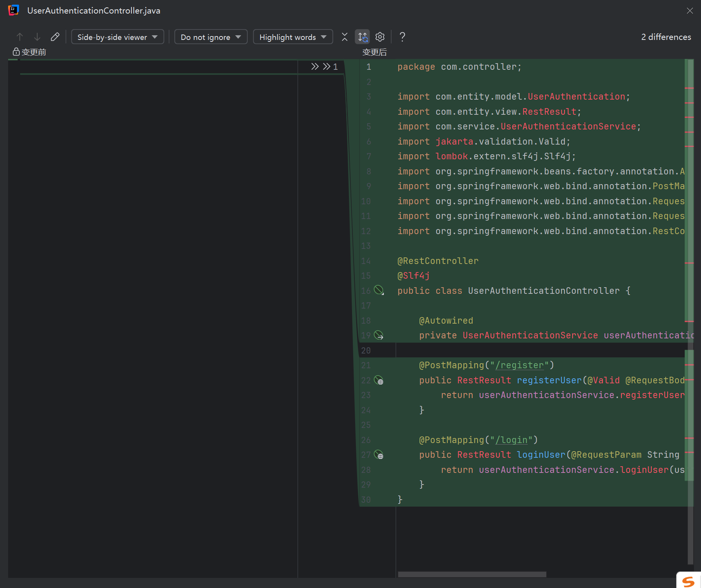The width and height of the screenshot is (701, 588).
Task: Click gutter icon on line 19
Action: click(379, 335)
